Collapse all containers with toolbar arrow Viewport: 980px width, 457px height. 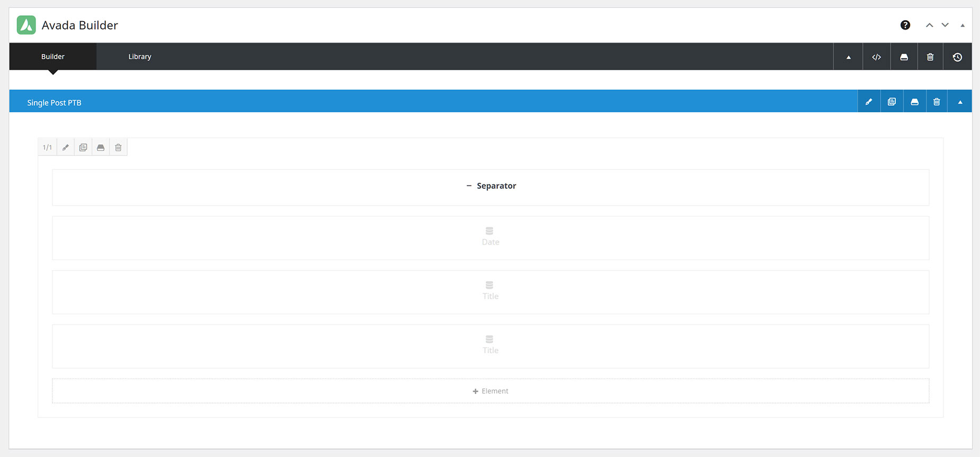(849, 57)
